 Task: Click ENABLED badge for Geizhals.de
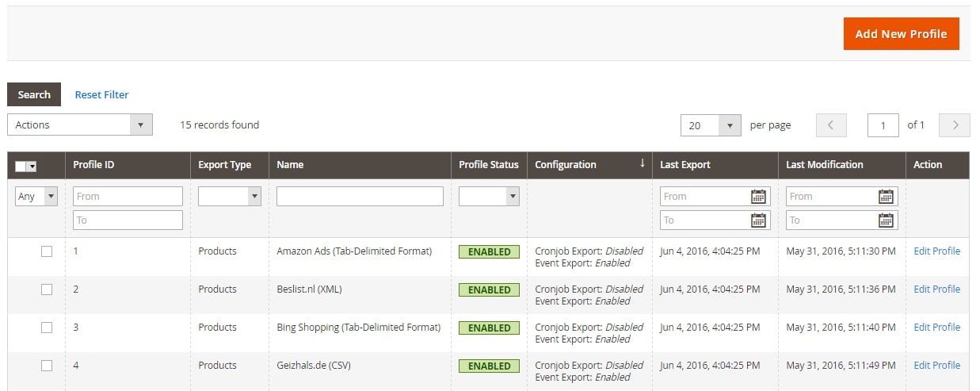click(x=489, y=366)
